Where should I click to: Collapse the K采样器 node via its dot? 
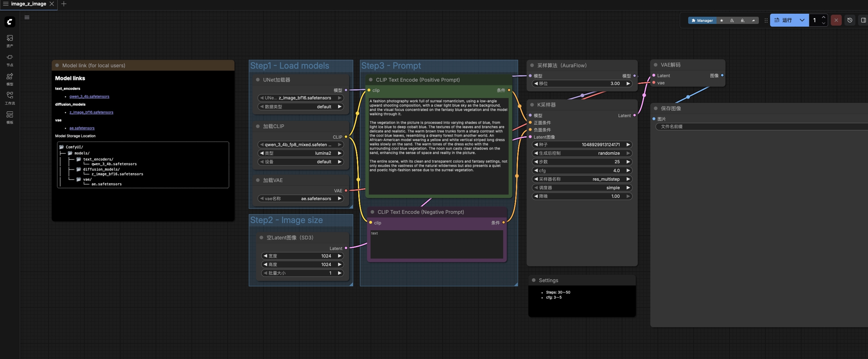[532, 105]
